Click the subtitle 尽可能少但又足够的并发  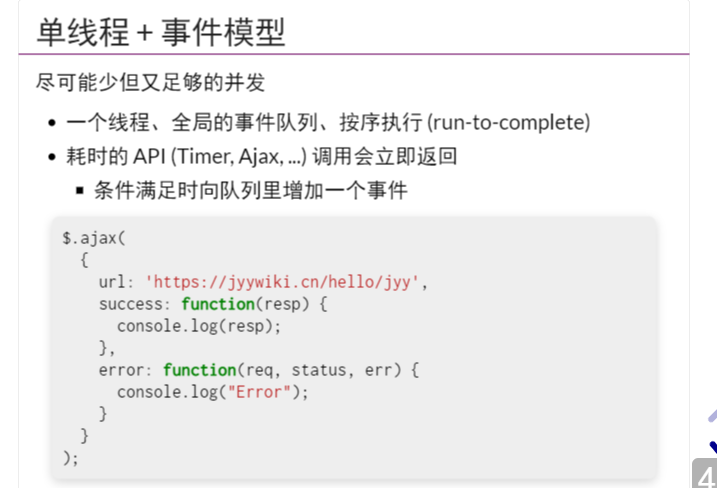150,82
